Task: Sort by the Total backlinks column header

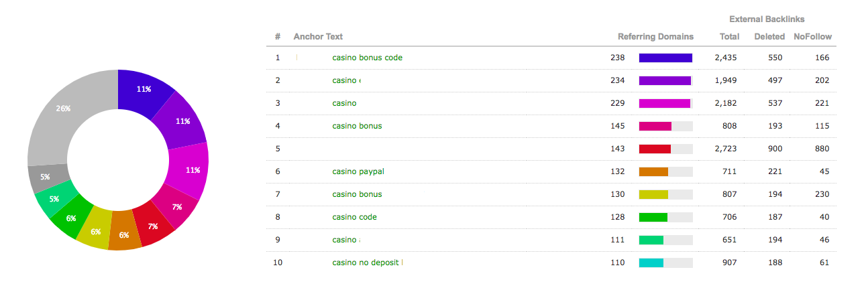Action: [x=729, y=37]
